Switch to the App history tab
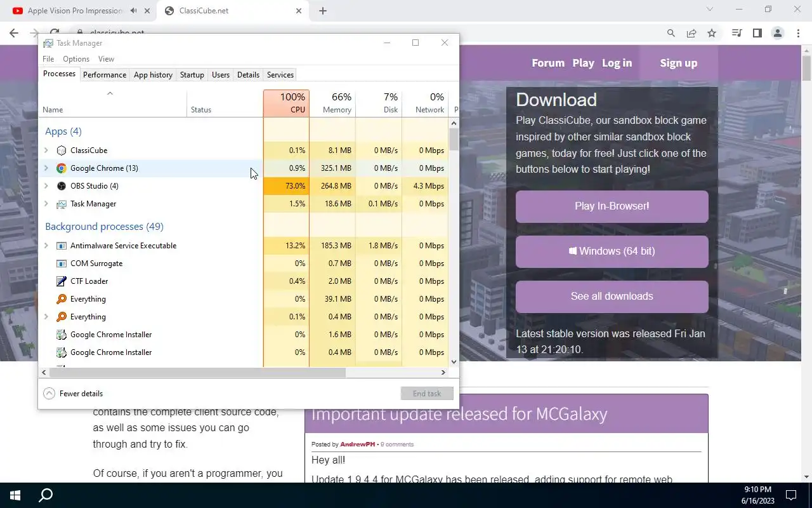 tap(153, 75)
